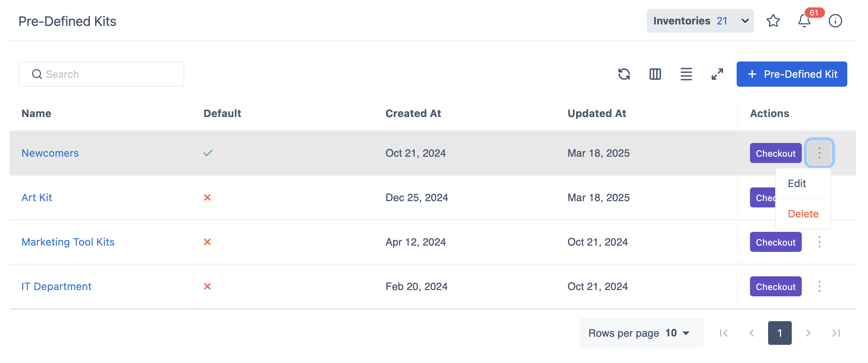
Task: Click the row density lines icon
Action: point(686,74)
